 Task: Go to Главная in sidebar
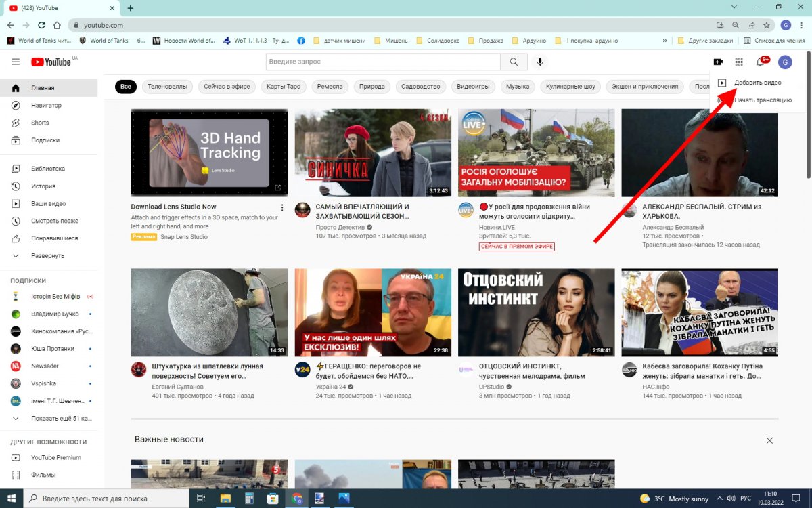49,88
